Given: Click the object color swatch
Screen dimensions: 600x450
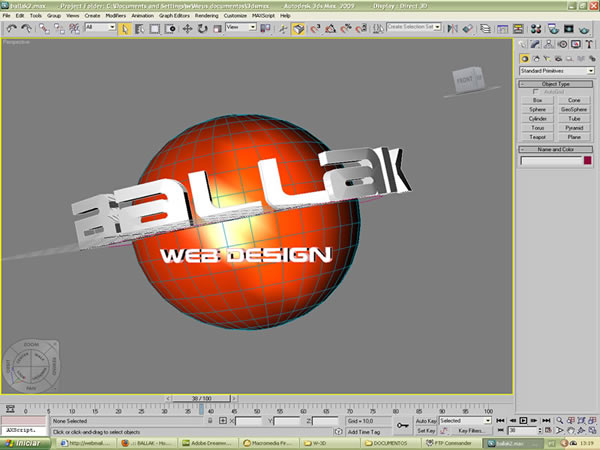Looking at the screenshot, I should point(587,160).
